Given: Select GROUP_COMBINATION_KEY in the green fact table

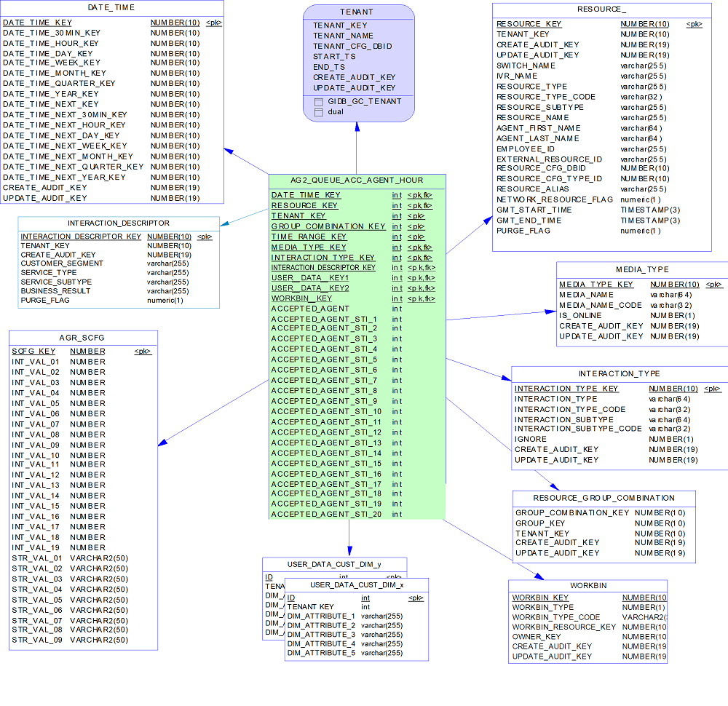Looking at the screenshot, I should 328,226.
